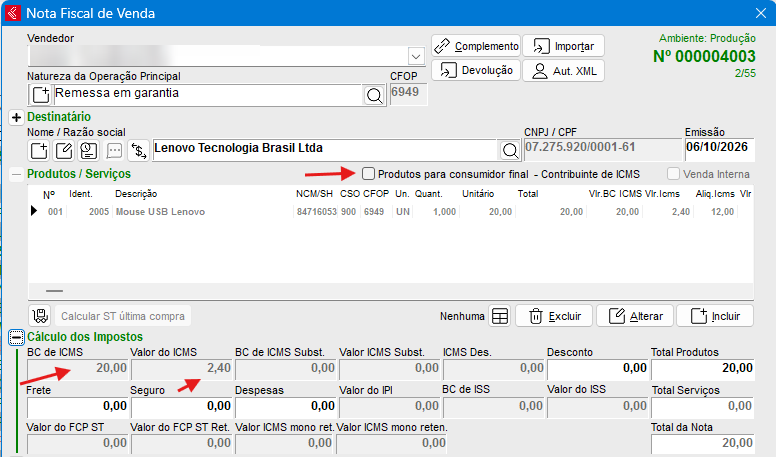776x457 pixels.
Task: Expand the Destinatário section plus button
Action: 16,117
